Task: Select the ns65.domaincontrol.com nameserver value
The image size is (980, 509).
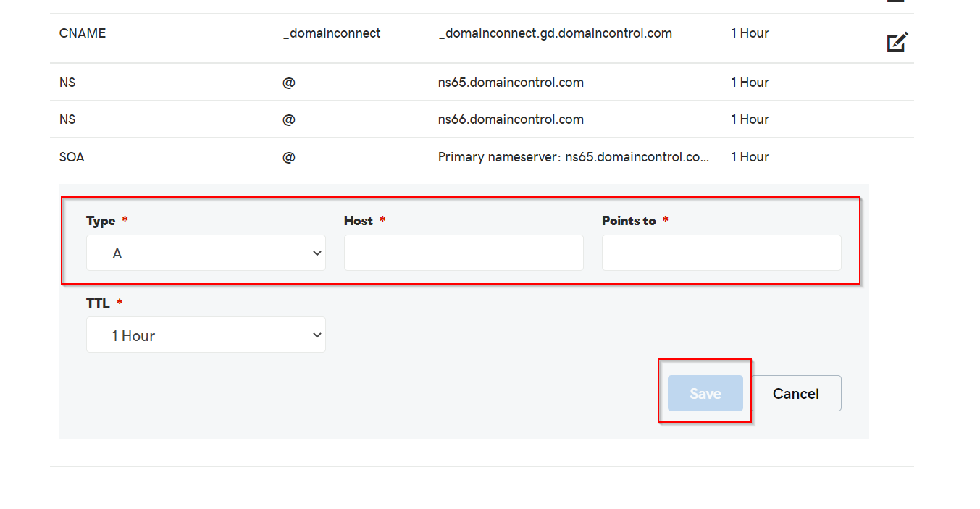Action: click(x=511, y=83)
